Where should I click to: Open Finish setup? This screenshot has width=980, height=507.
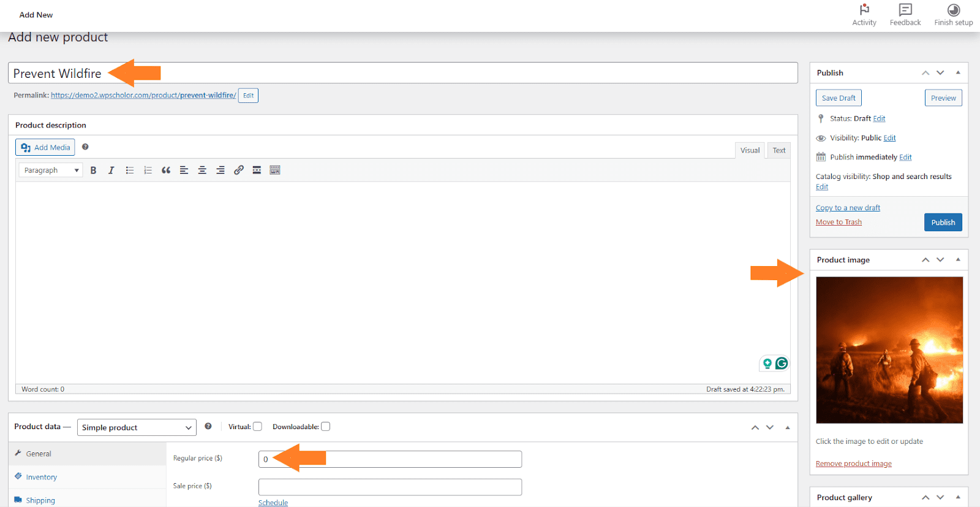click(953, 15)
